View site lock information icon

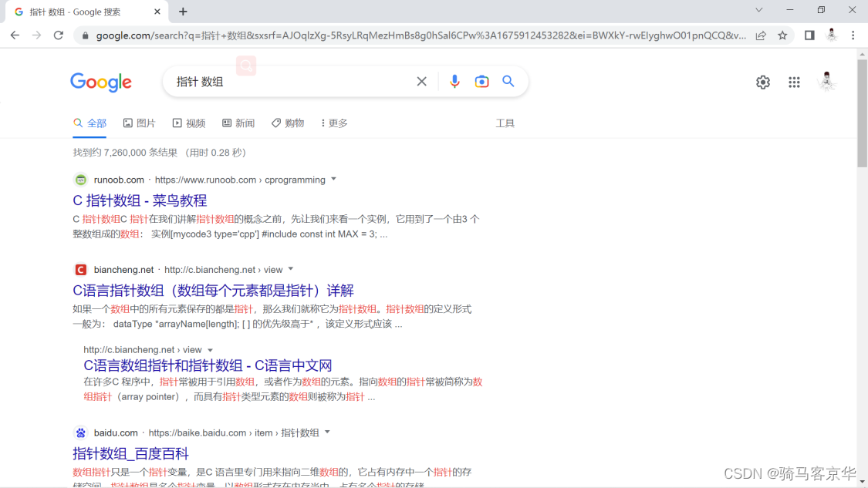85,36
